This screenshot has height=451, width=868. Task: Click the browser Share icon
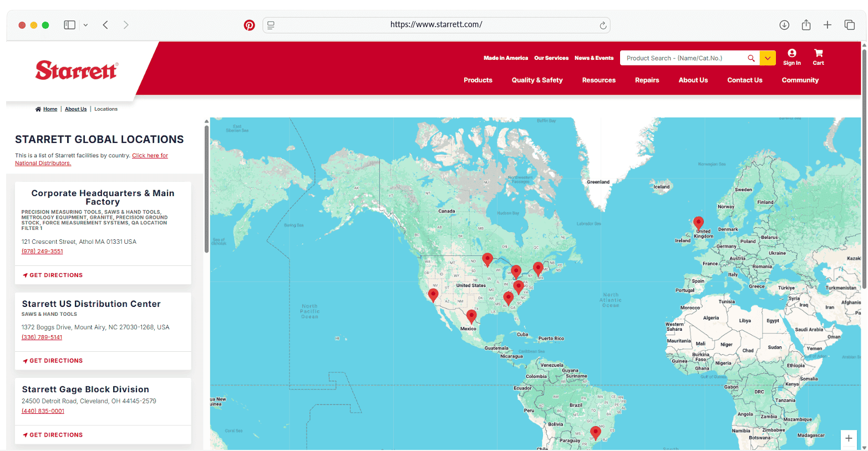(806, 25)
